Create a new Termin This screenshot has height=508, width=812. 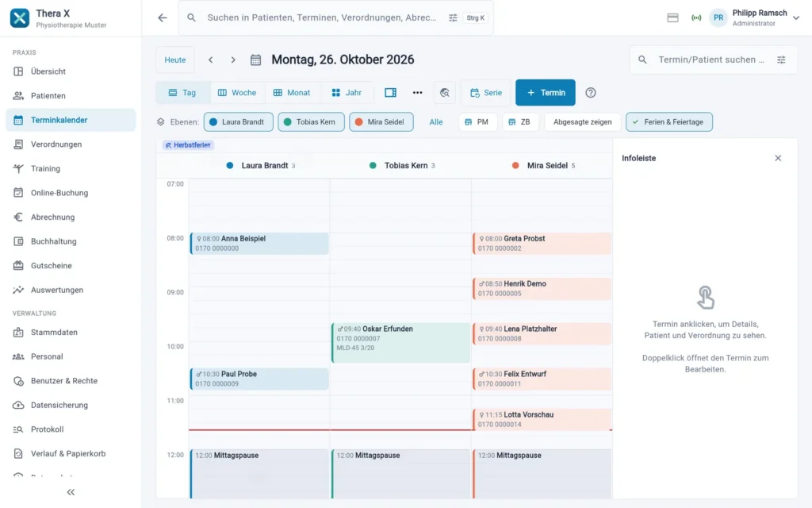[x=546, y=93]
